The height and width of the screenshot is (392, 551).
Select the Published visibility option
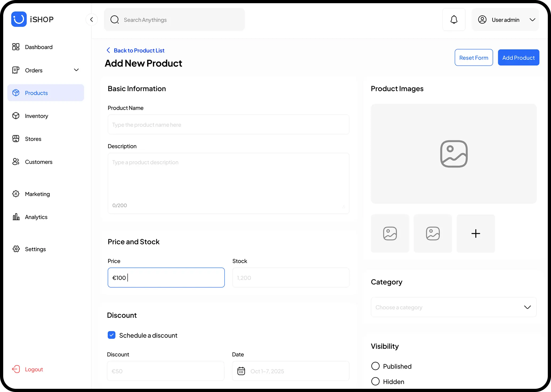(x=375, y=366)
